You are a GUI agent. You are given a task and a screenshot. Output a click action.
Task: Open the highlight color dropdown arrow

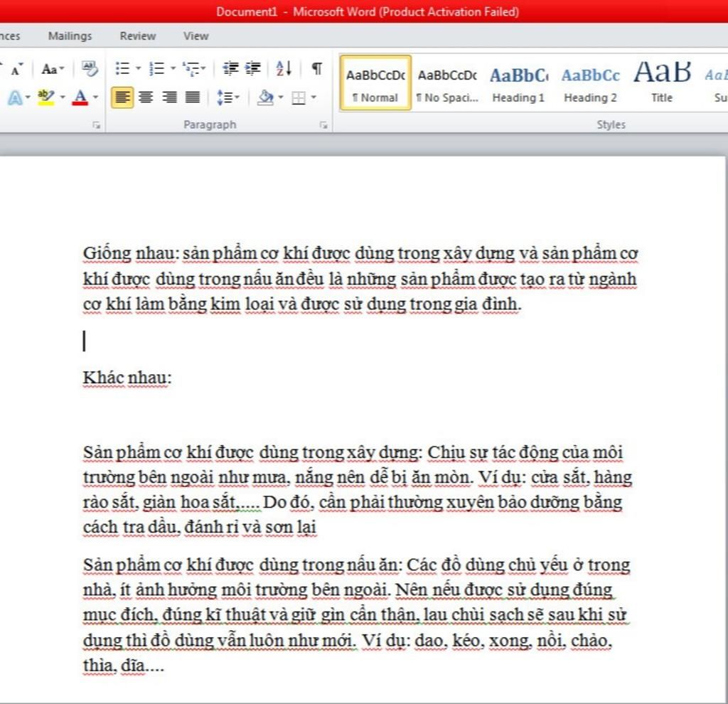pos(63,97)
